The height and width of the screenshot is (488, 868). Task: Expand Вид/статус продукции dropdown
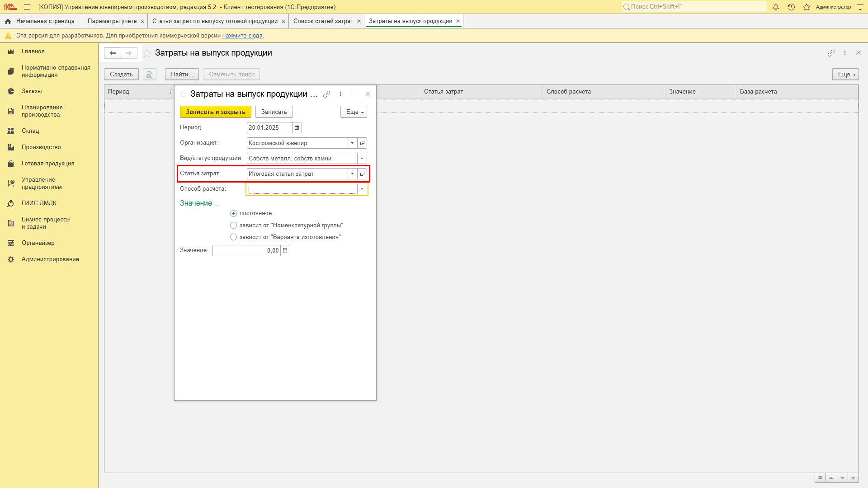(362, 159)
